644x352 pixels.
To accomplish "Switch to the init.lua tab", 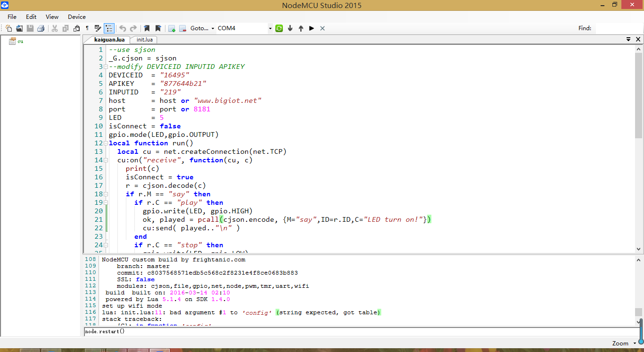I will click(144, 40).
